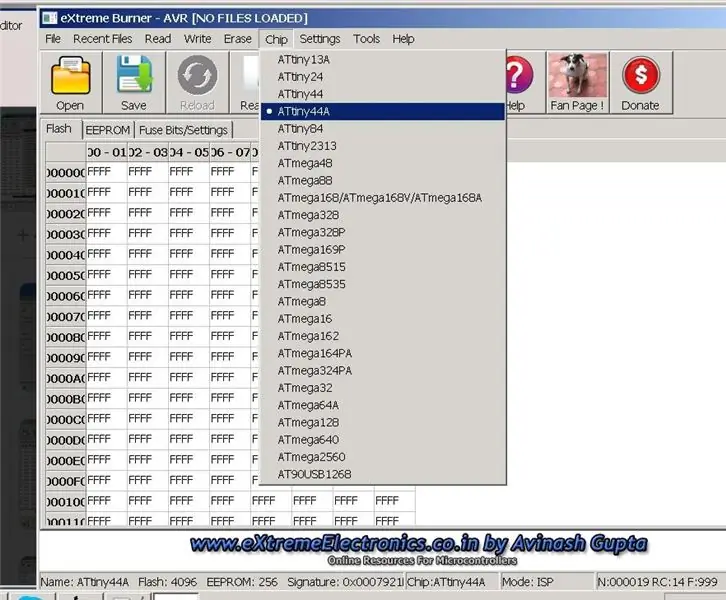Select AT90USB1268 from the menu
The image size is (726, 600).
coord(383,475)
